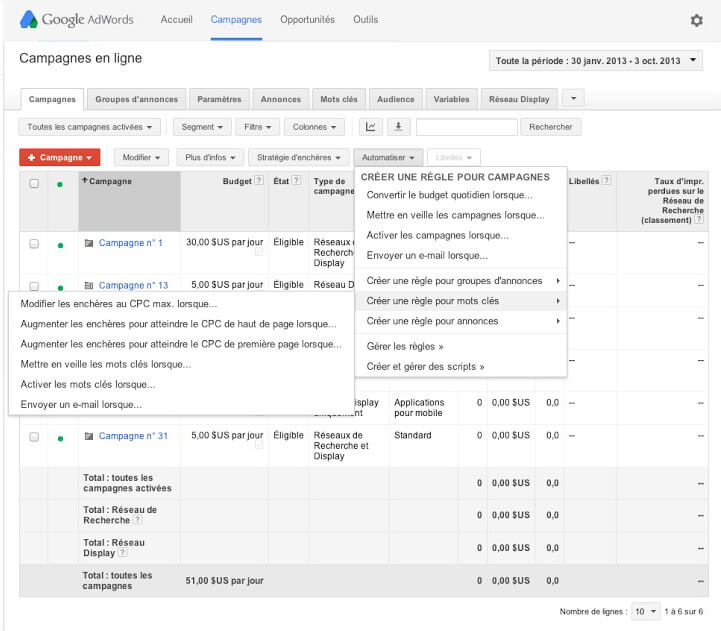
Task: Open État column help question mark
Action: tap(297, 180)
